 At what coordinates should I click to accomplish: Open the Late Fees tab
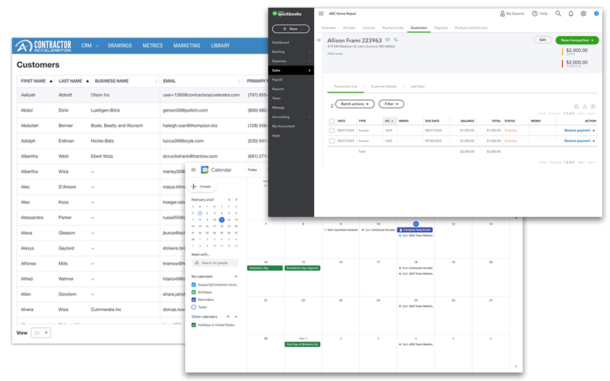417,86
